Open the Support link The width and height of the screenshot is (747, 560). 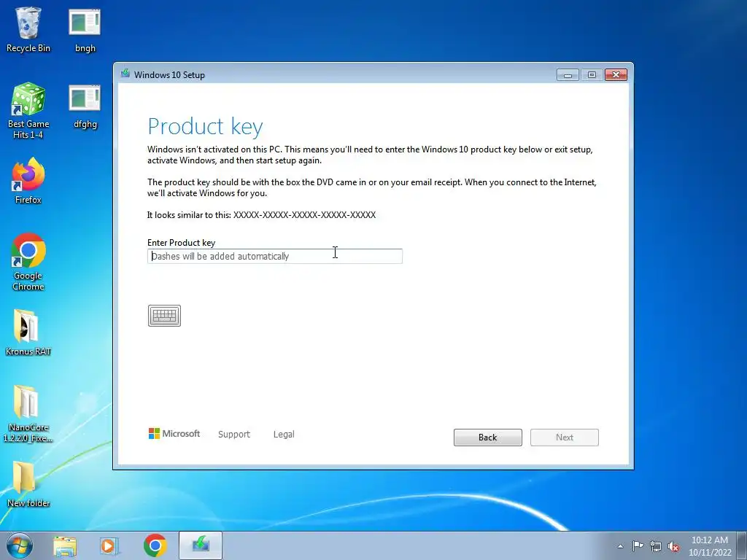pos(234,435)
